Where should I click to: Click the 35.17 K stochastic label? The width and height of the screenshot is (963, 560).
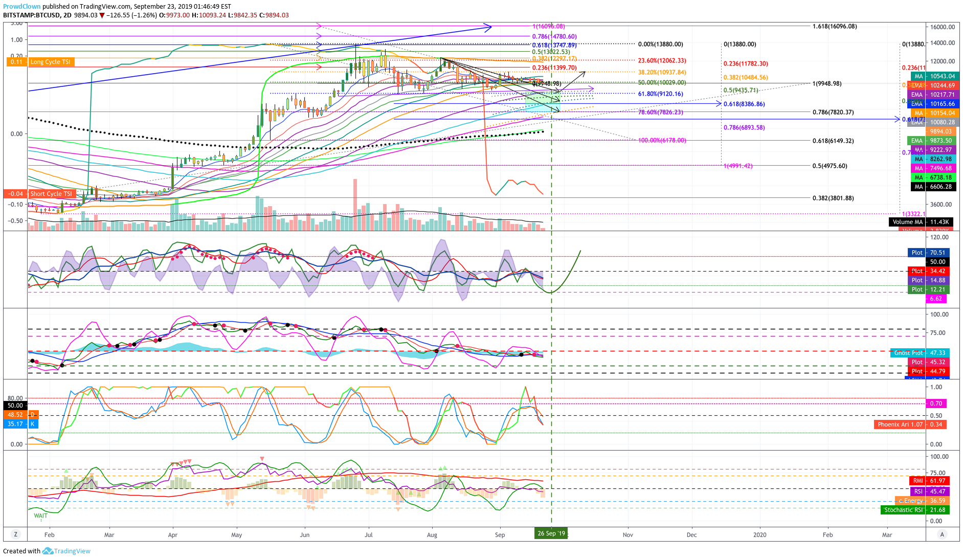21,424
